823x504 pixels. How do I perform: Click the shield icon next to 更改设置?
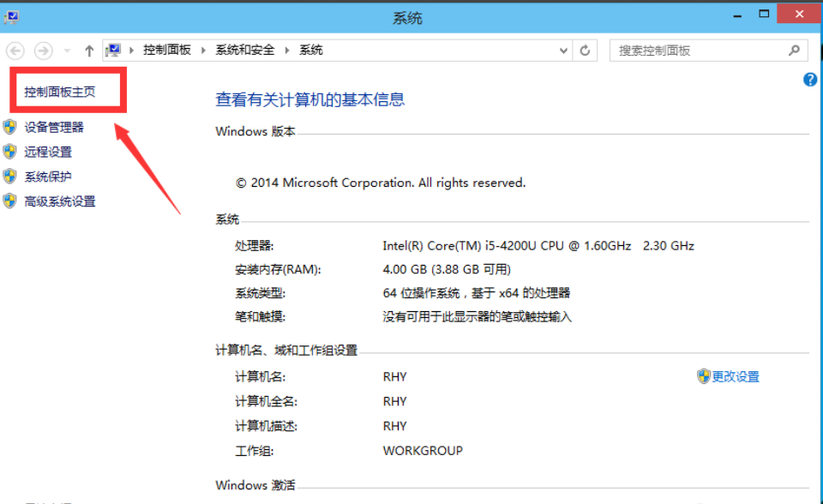click(x=703, y=376)
